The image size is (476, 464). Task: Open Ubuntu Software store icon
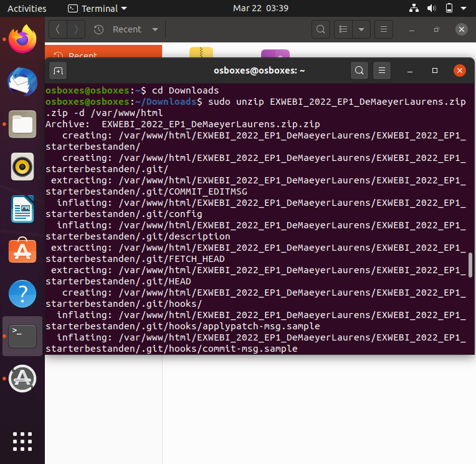coord(22,251)
